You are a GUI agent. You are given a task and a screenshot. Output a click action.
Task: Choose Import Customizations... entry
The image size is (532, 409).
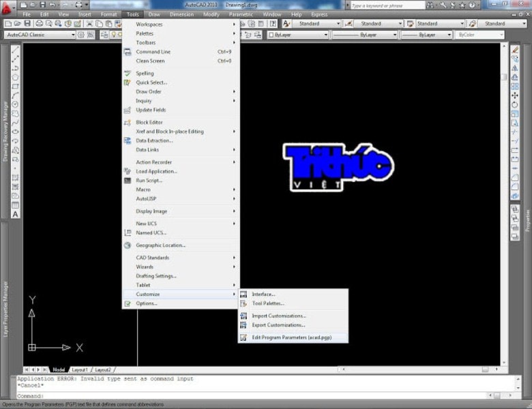point(293,316)
